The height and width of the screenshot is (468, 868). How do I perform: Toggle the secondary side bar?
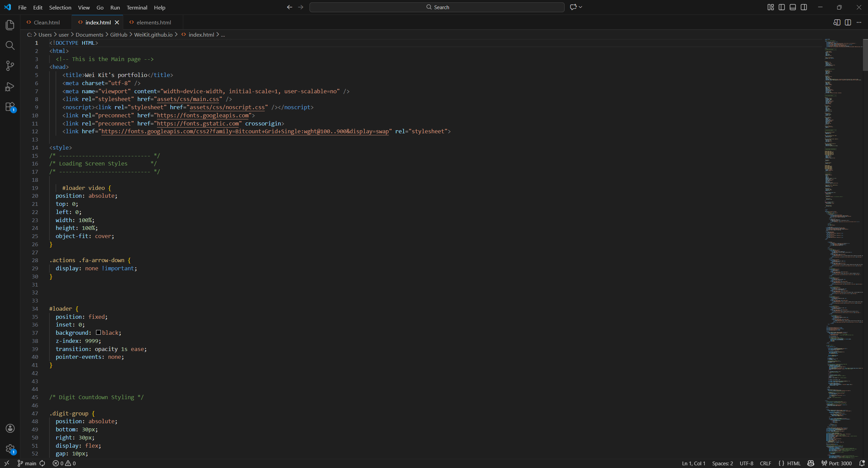(x=804, y=7)
